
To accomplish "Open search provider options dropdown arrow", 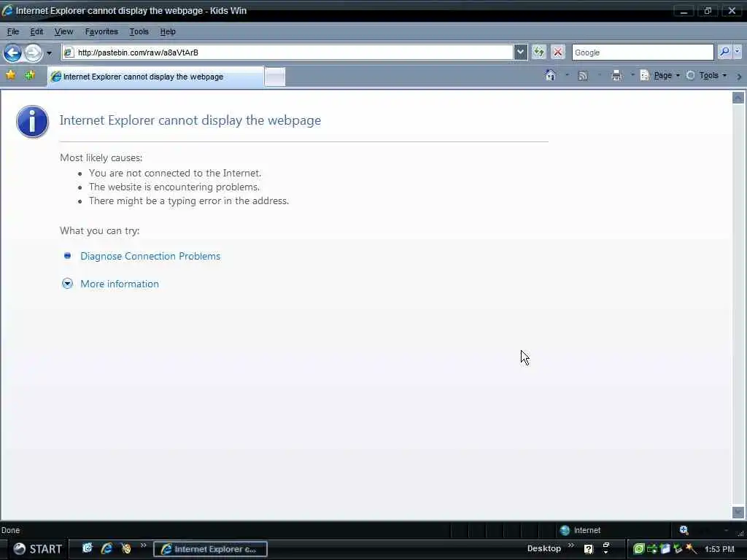I will (x=738, y=52).
